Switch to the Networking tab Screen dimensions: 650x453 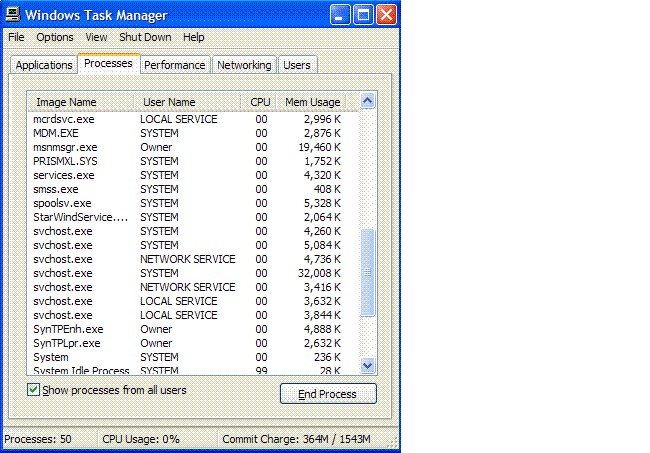(244, 65)
